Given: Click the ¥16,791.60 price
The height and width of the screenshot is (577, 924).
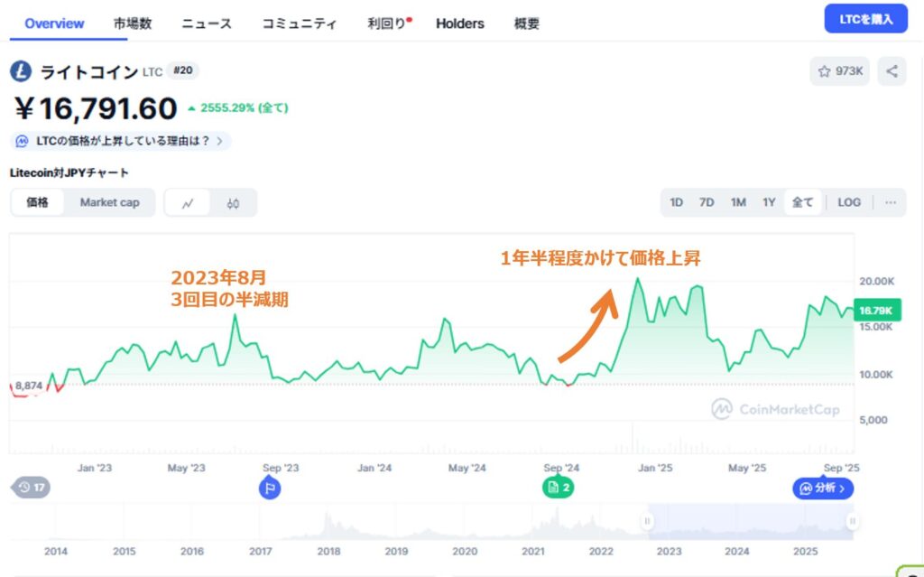Looking at the screenshot, I should pos(96,108).
